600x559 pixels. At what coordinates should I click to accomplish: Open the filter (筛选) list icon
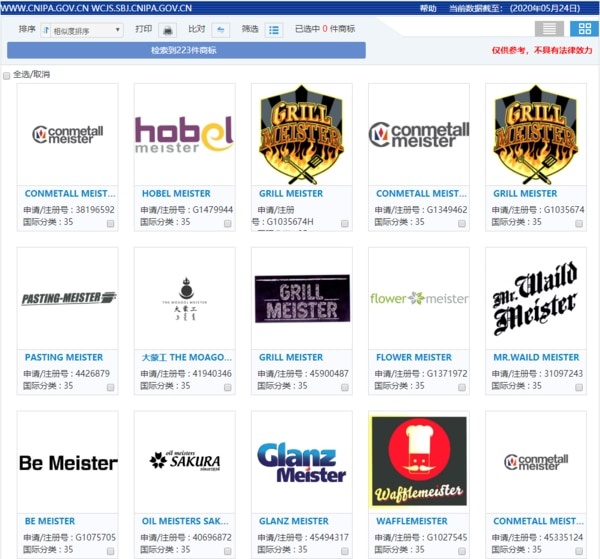[x=274, y=30]
